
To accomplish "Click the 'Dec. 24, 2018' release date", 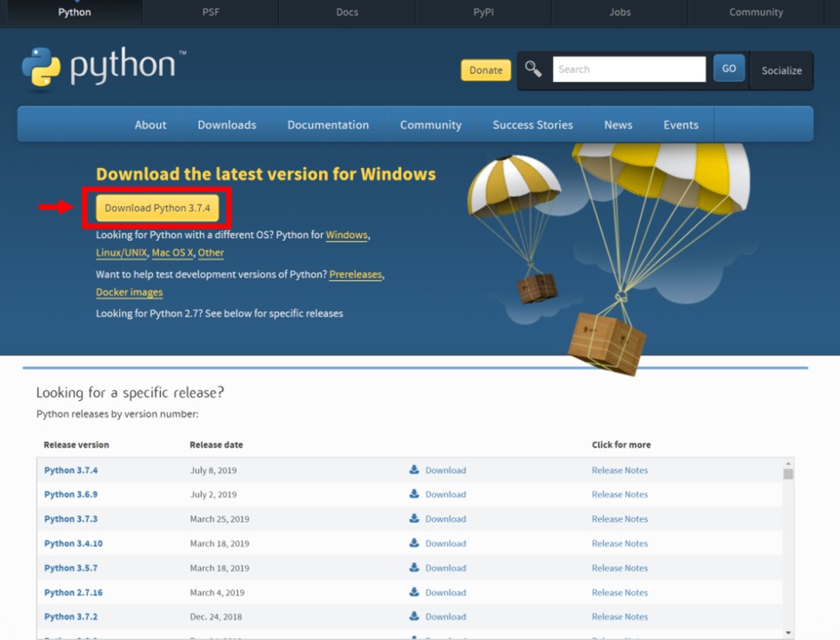I will (x=216, y=617).
